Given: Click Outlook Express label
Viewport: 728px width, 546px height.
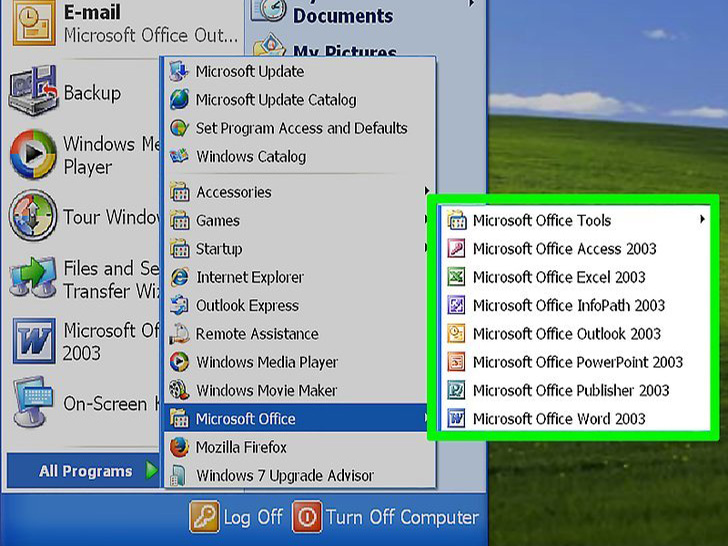Looking at the screenshot, I should [x=247, y=306].
